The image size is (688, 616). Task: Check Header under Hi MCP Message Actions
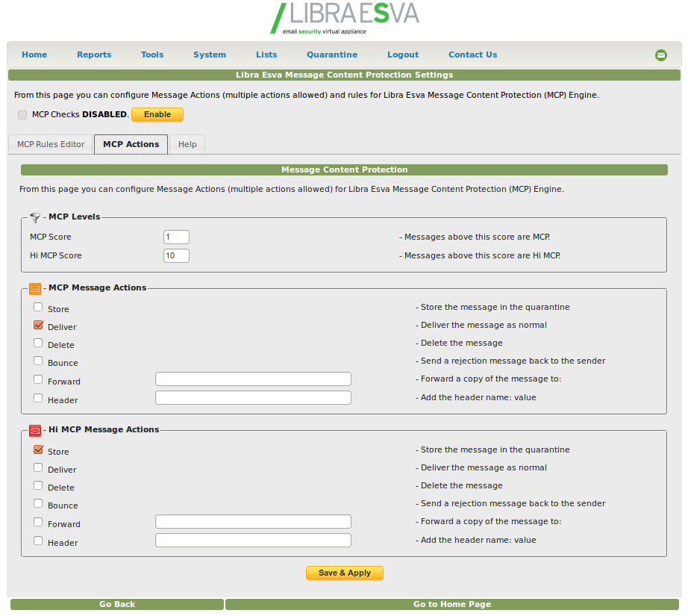click(38, 541)
